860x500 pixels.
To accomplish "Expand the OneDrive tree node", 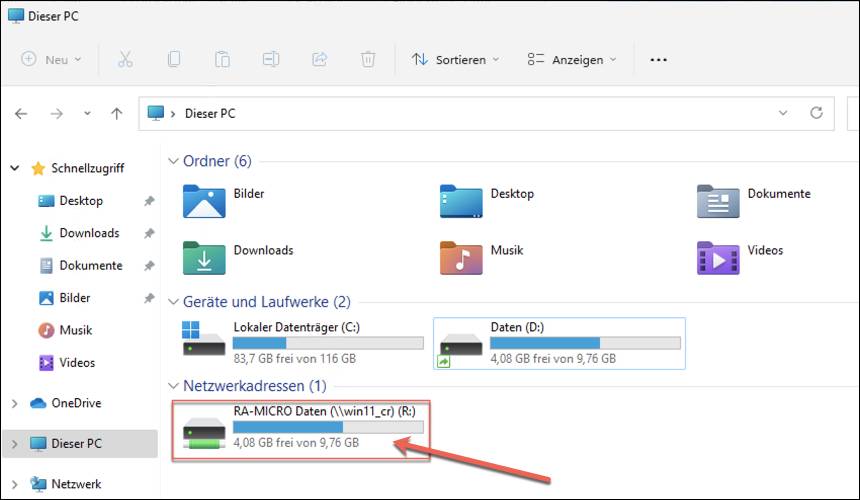I will [x=15, y=404].
